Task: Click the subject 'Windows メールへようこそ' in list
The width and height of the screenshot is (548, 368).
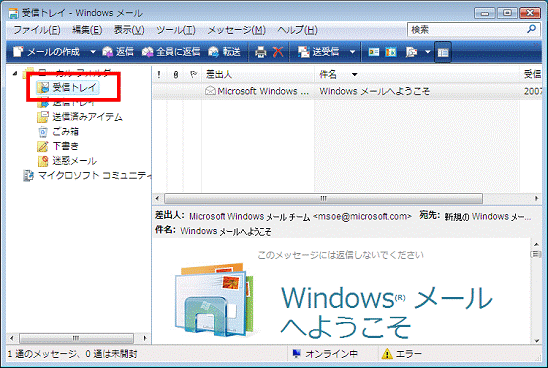Action: [374, 91]
